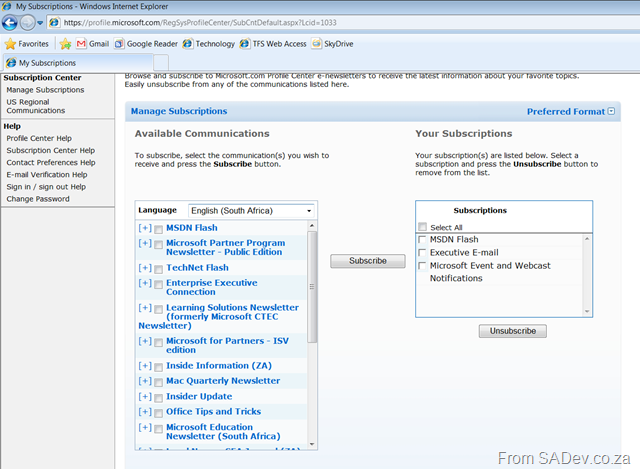Open the Mac Quarterly Newsletter link
The width and height of the screenshot is (640, 469).
click(x=223, y=381)
